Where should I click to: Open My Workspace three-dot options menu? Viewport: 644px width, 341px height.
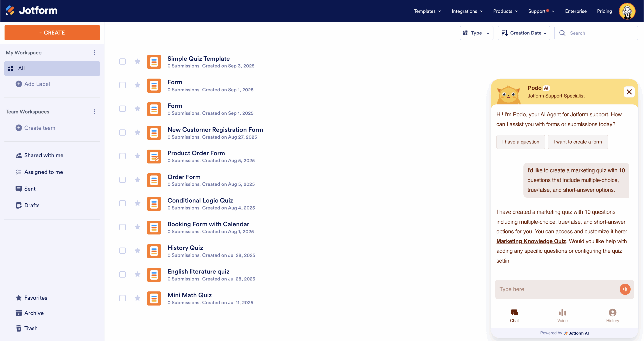tap(94, 53)
